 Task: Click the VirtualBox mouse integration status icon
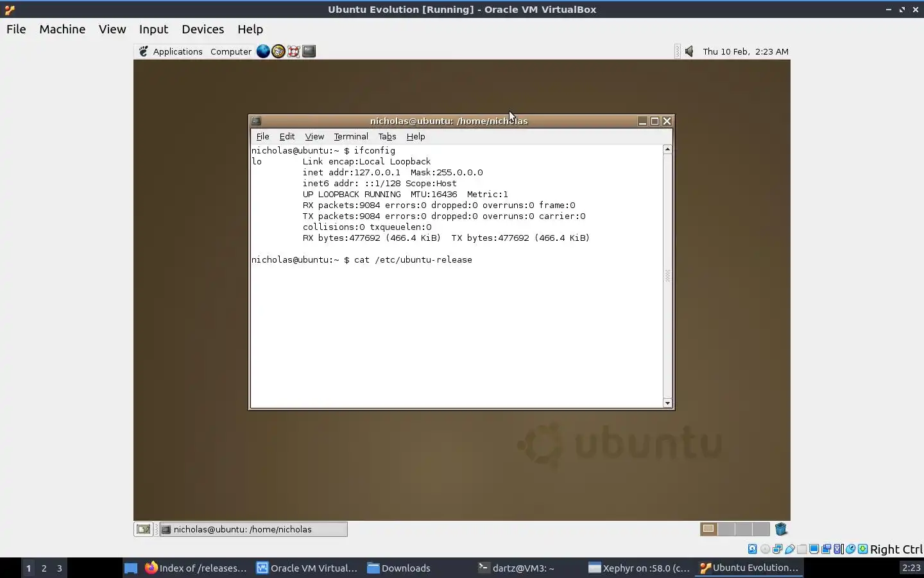point(851,549)
